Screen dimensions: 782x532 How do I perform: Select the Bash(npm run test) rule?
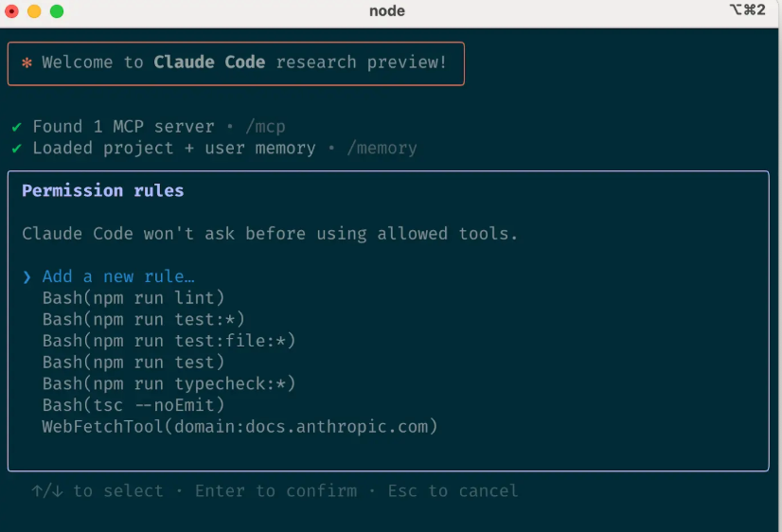(133, 363)
